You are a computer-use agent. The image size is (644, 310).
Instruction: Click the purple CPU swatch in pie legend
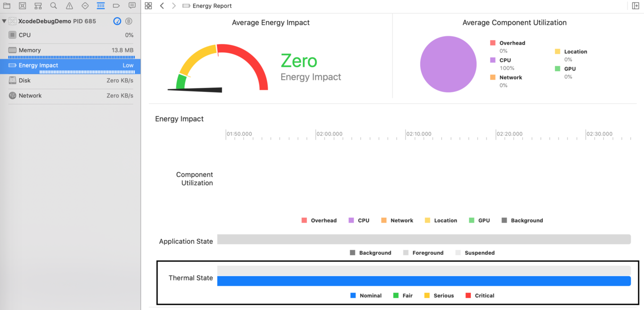(493, 60)
